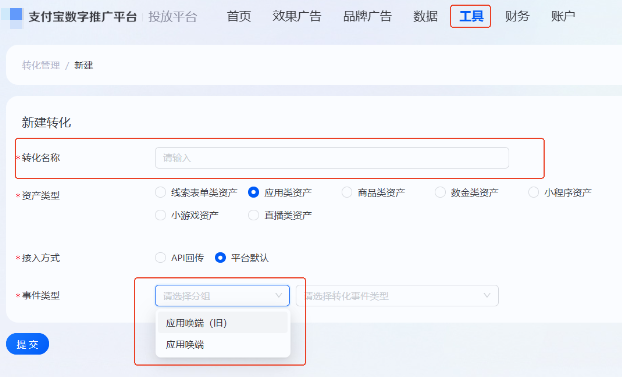This screenshot has height=377, width=622.
Task: Click the 投放平台 header text
Action: [173, 17]
